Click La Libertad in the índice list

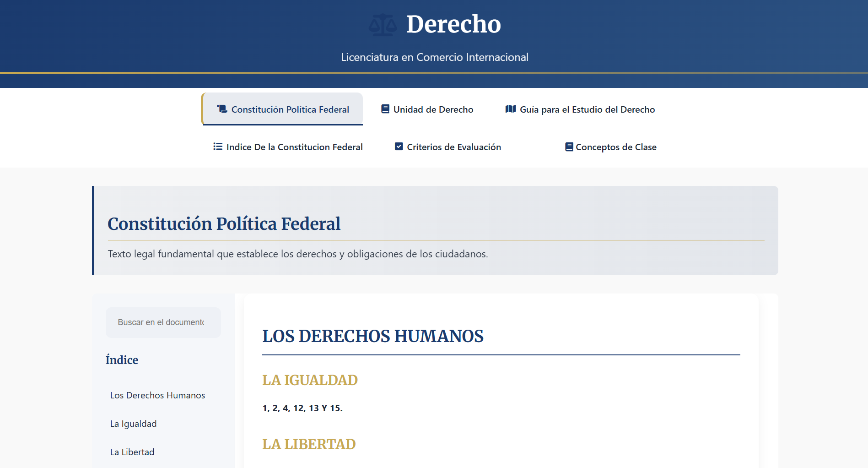click(132, 452)
